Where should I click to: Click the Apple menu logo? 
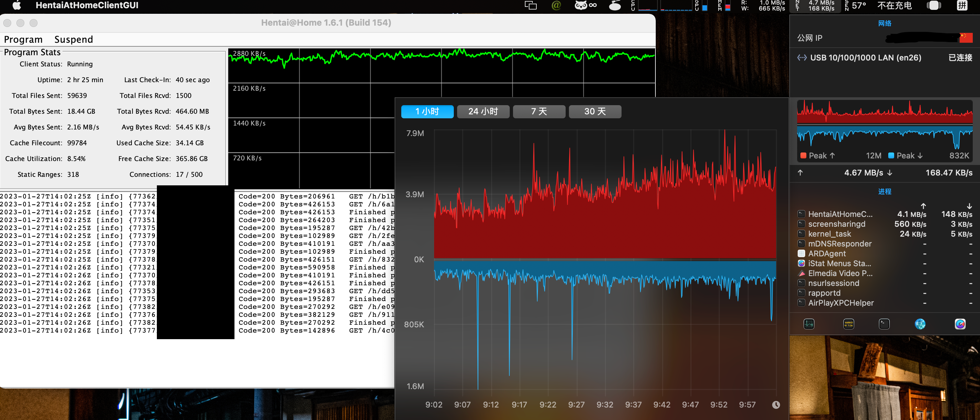17,5
